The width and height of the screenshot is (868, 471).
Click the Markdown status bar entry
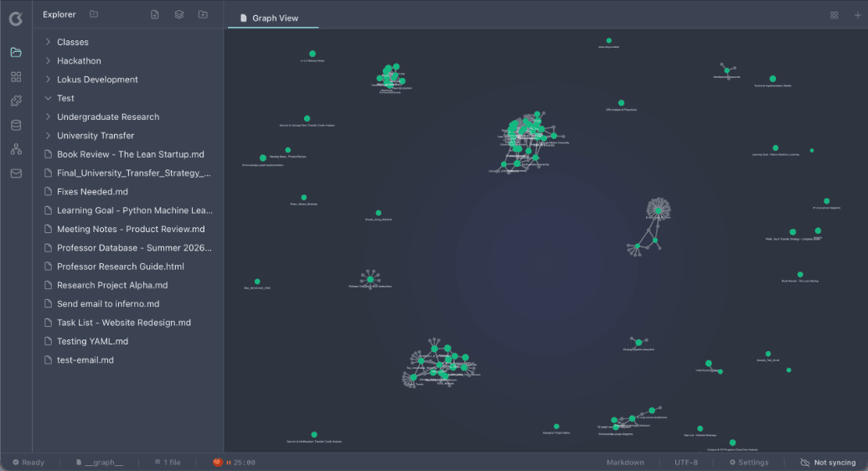tap(625, 462)
